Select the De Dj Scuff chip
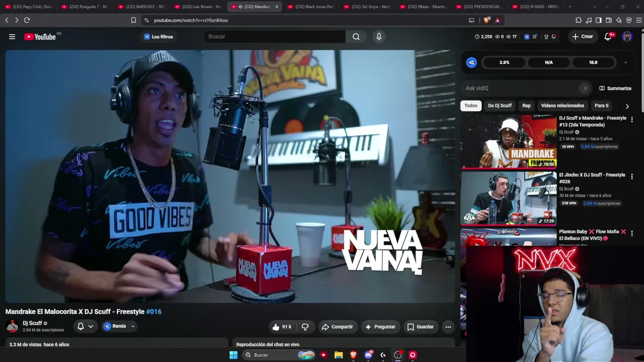 point(500,106)
